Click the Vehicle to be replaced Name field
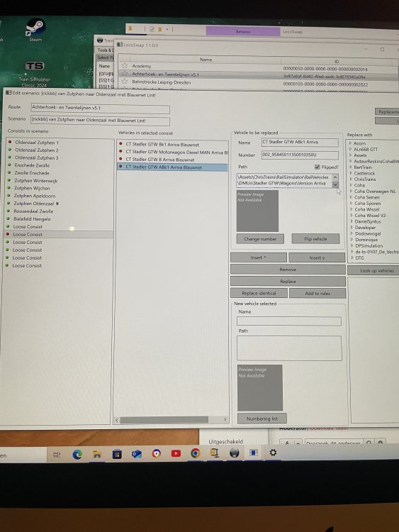Screen dimensions: 399x532 [x=300, y=143]
